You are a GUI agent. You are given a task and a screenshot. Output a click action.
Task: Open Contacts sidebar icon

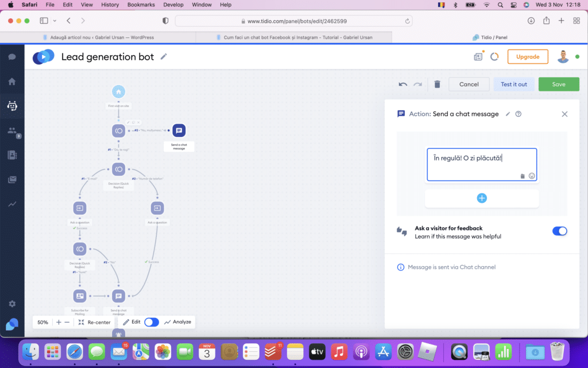pyautogui.click(x=12, y=155)
